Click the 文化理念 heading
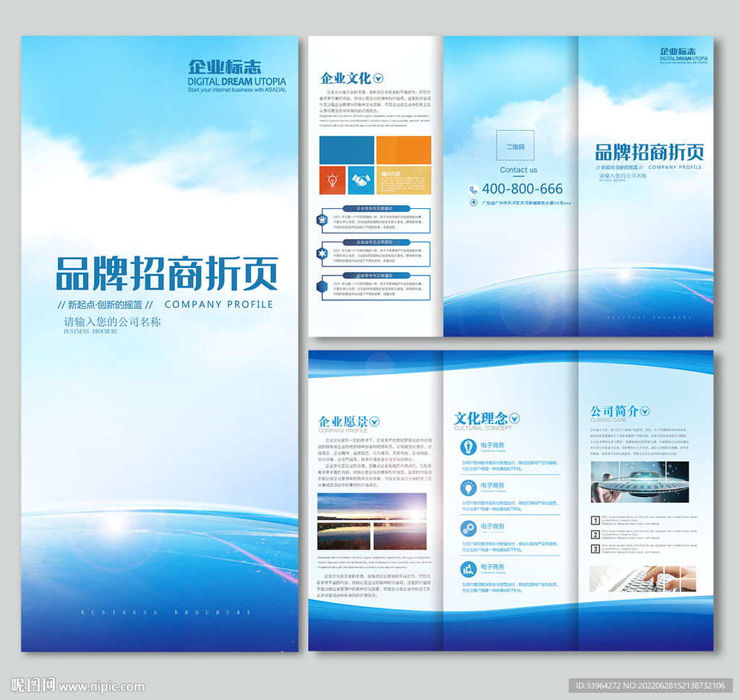Screen dimensions: 740x700 pyautogui.click(x=481, y=418)
